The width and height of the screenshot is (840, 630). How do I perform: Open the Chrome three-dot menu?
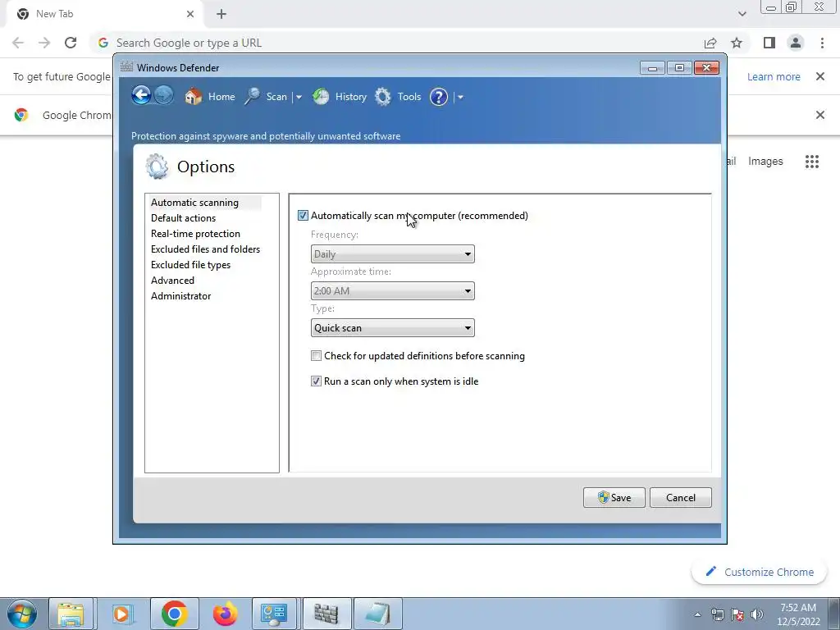(x=822, y=43)
